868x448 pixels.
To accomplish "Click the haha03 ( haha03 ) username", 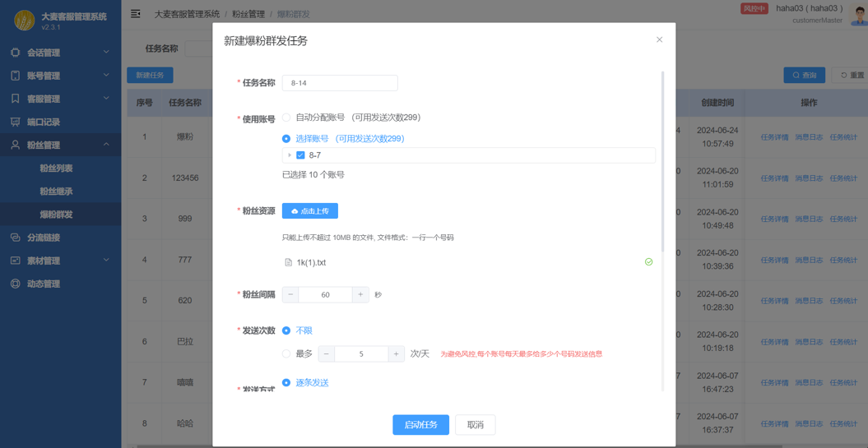I will click(810, 8).
